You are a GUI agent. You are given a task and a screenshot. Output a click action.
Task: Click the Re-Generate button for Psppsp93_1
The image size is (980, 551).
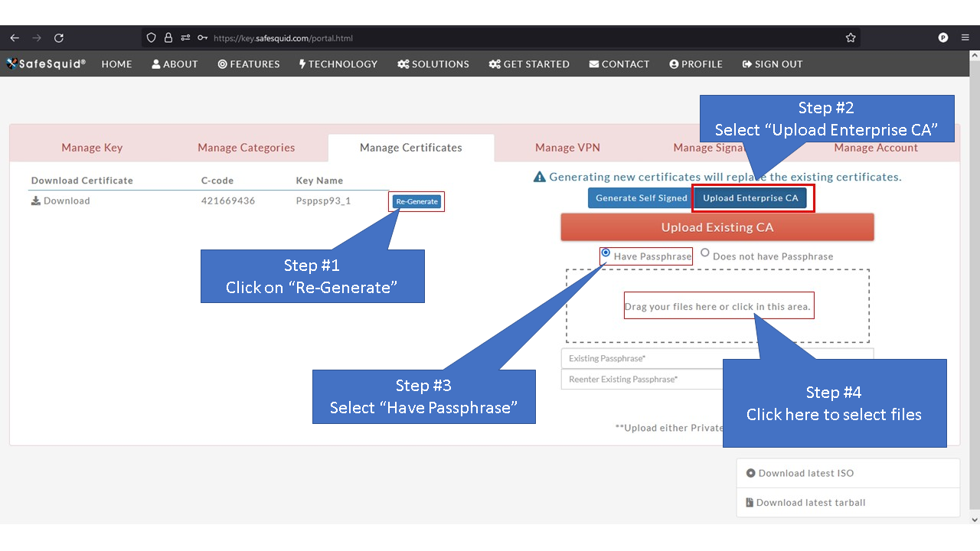tap(416, 201)
